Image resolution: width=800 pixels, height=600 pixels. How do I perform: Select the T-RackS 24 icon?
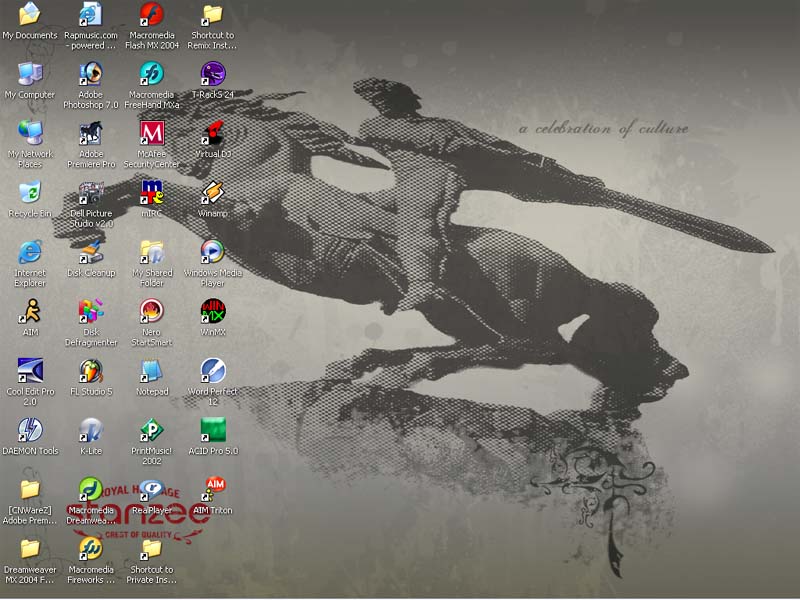pos(213,74)
